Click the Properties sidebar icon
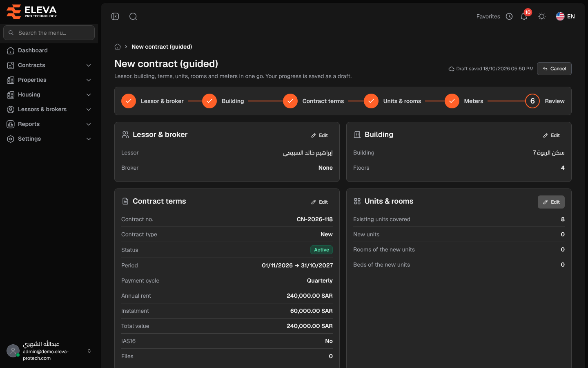The width and height of the screenshot is (588, 368). tap(11, 80)
